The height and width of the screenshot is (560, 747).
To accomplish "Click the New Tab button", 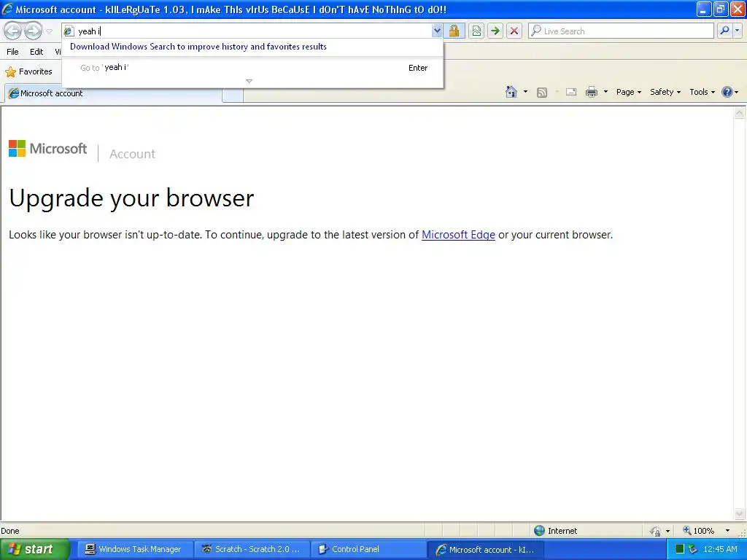I will pos(233,95).
